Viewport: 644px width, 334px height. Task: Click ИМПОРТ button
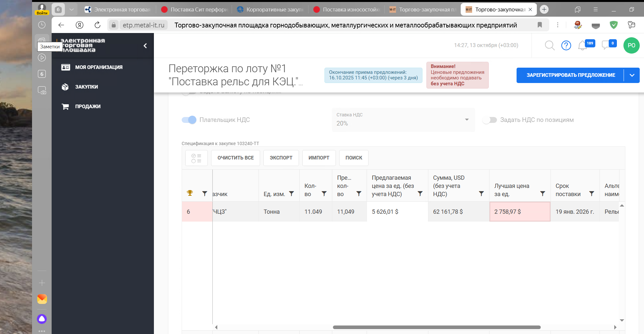[x=319, y=158]
